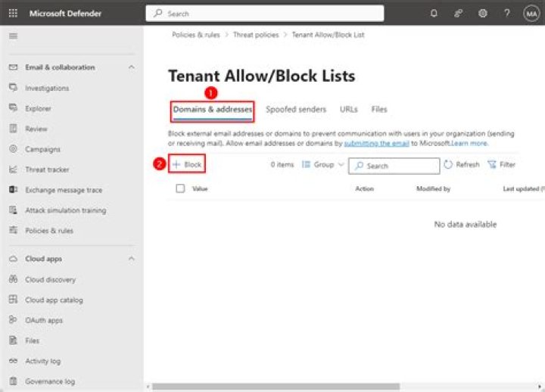Click the Cloud app catalog icon

coord(13,299)
